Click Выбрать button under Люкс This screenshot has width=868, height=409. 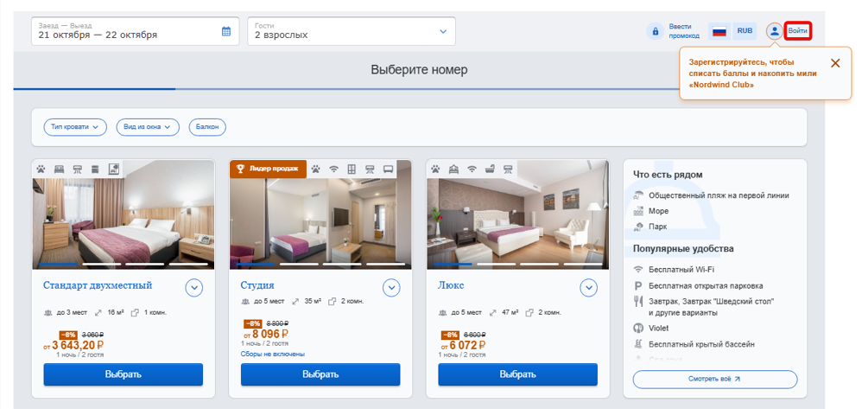coord(518,374)
